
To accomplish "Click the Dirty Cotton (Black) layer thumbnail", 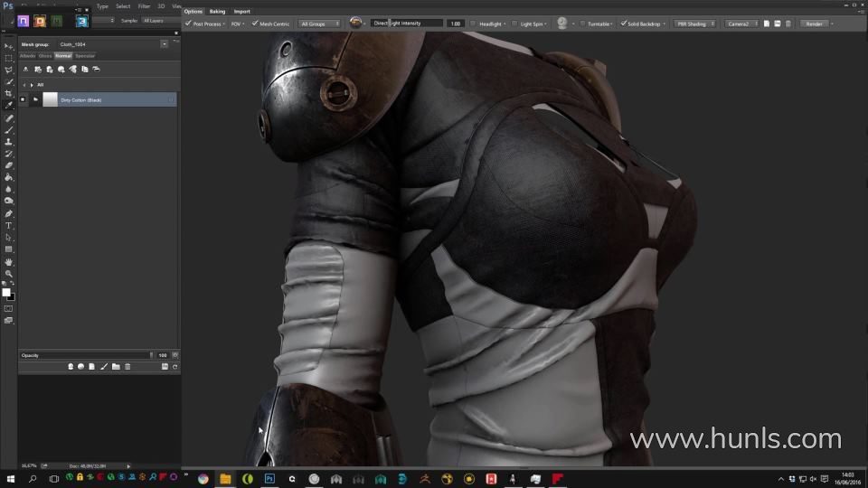I will (51, 99).
